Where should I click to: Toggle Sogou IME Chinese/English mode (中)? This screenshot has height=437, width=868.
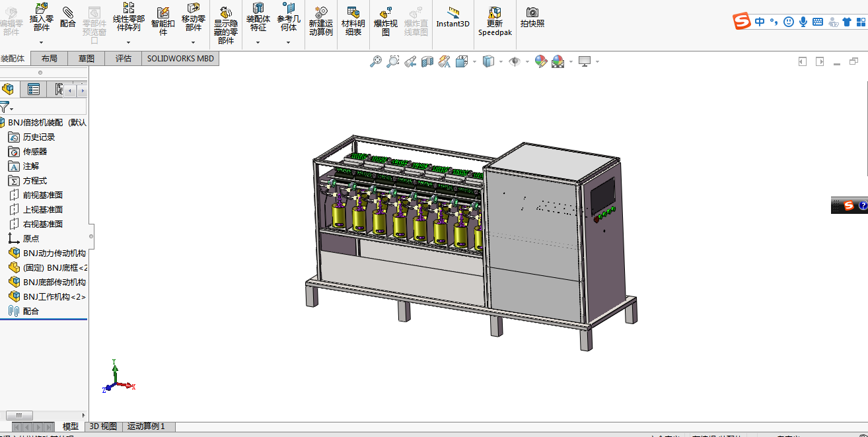pos(760,22)
